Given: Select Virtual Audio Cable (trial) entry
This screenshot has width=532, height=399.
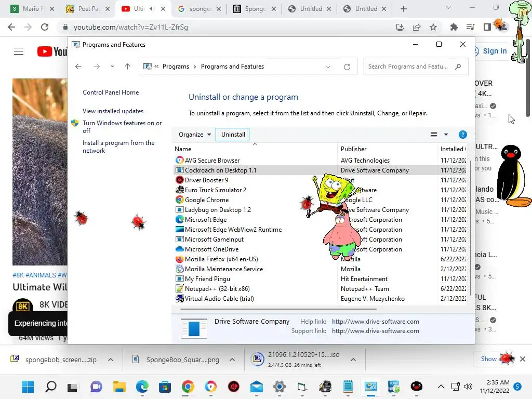Looking at the screenshot, I should click(219, 299).
